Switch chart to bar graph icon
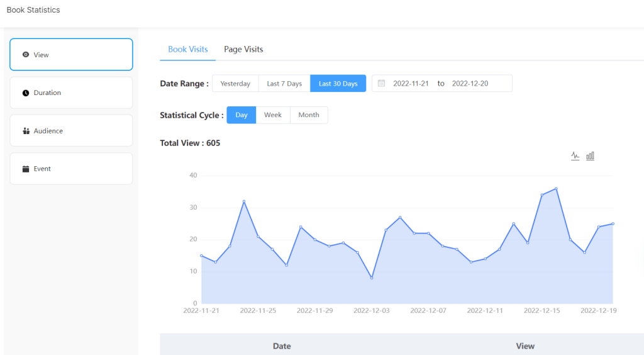Screen dimensions: 644x355 [x=590, y=156]
